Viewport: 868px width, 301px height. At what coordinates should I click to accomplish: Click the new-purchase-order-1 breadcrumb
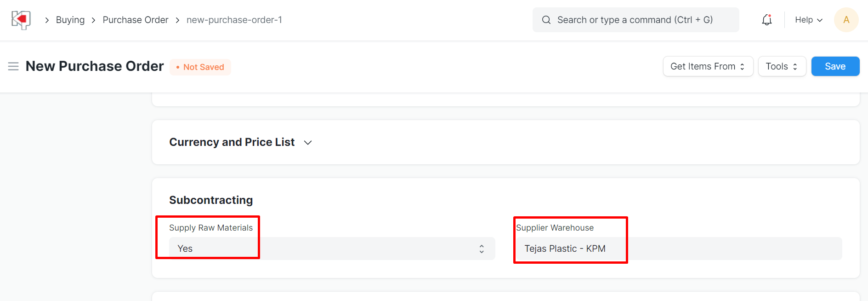(x=234, y=20)
